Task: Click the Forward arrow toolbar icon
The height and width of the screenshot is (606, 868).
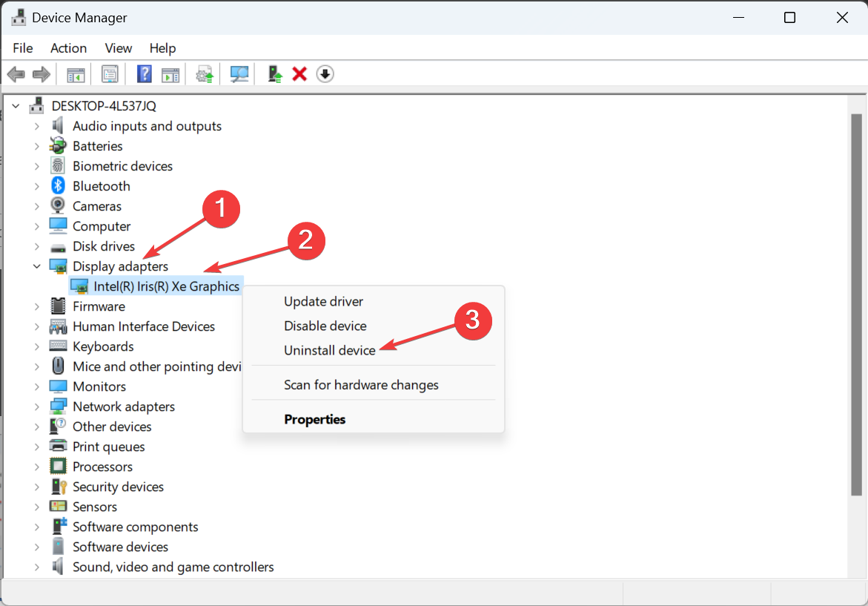Action: (42, 74)
